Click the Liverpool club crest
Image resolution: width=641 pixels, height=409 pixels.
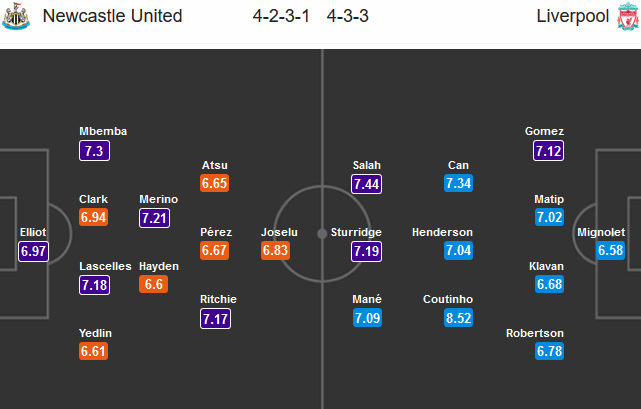628,16
